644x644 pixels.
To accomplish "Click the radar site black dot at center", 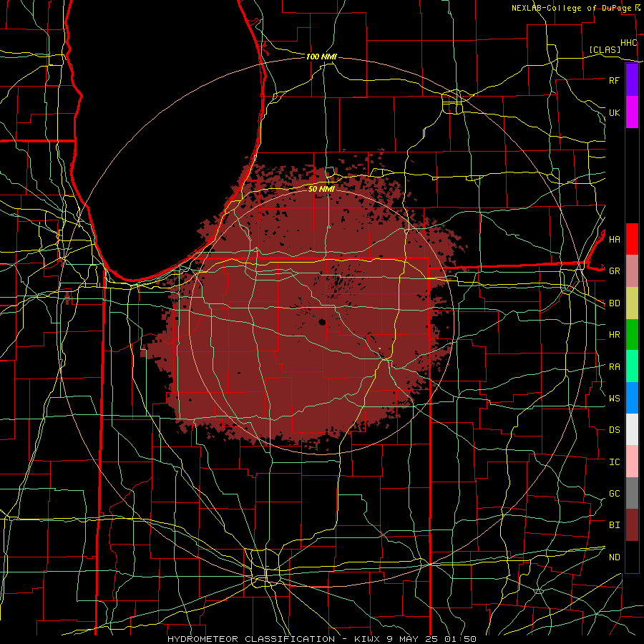I will coord(322,322).
